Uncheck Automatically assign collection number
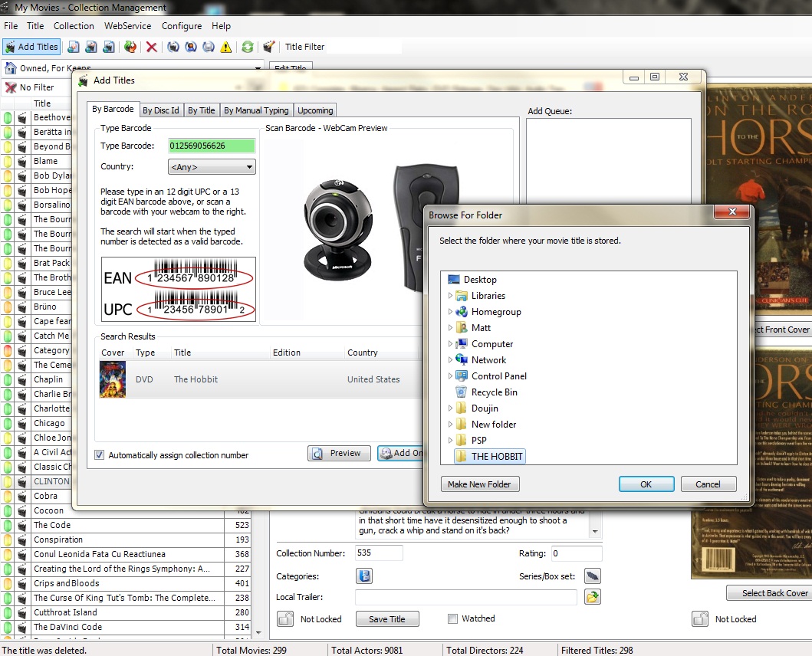Image resolution: width=812 pixels, height=656 pixels. pos(99,454)
